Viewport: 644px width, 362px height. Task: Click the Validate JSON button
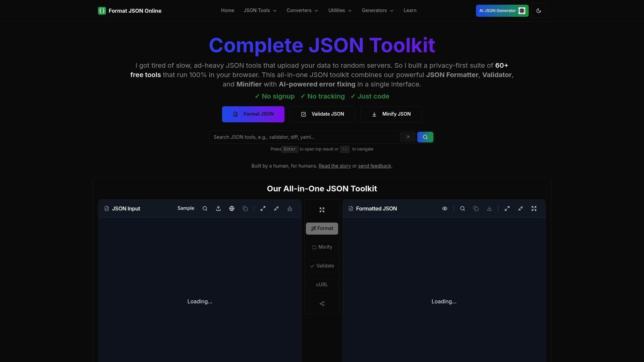point(322,114)
